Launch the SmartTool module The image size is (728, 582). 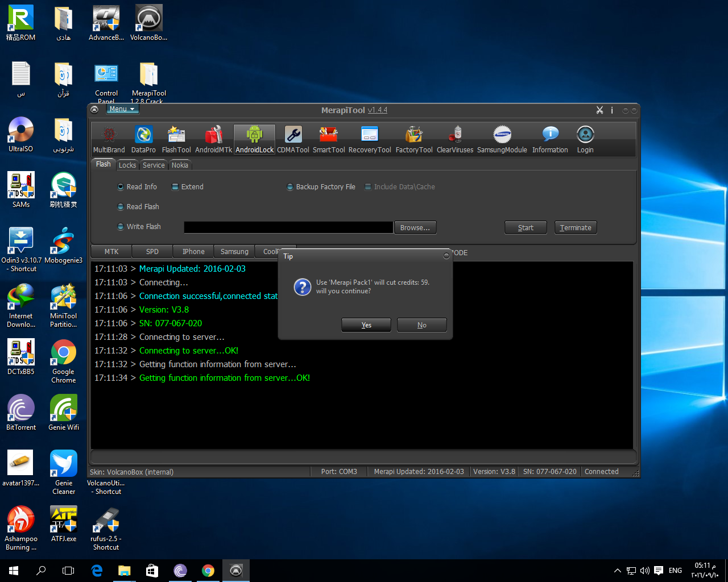pos(329,140)
